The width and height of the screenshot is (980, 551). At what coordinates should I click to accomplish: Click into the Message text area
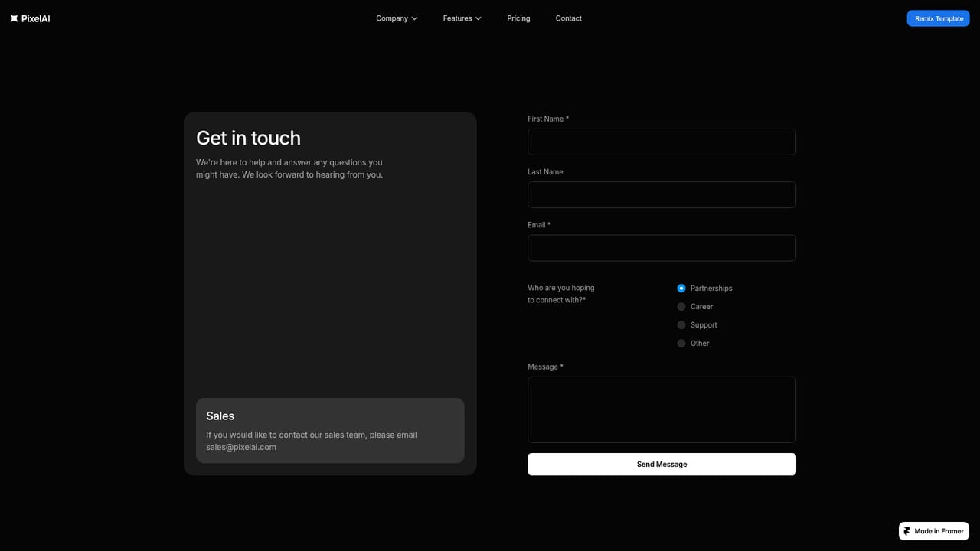[x=661, y=409]
